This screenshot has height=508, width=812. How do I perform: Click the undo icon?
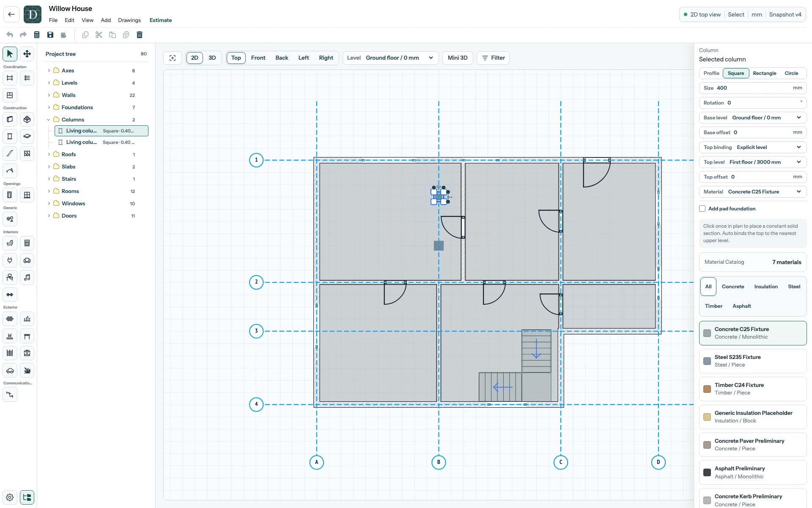point(10,35)
